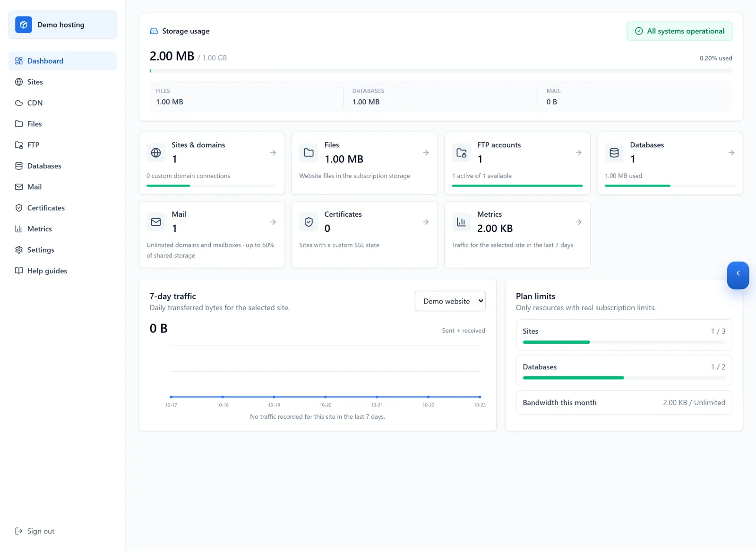This screenshot has width=756, height=551.
Task: Click the '2.00 KB / Unlimited' bandwidth value
Action: pyautogui.click(x=694, y=403)
